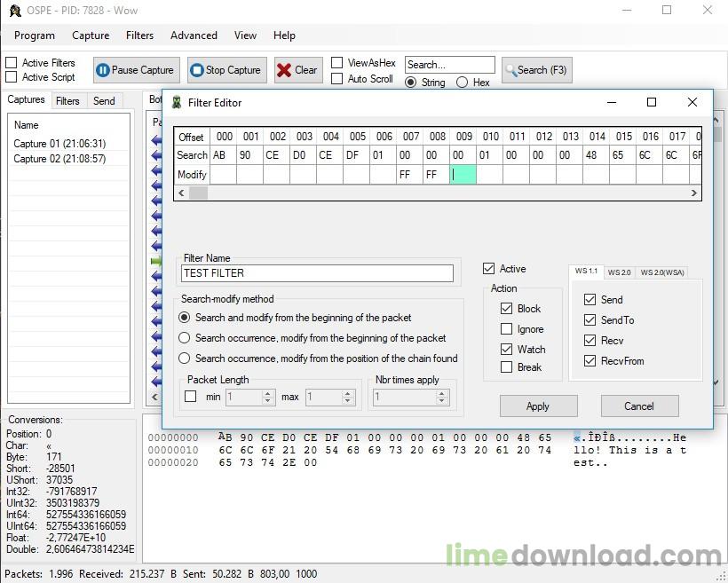Open the Help menu

pos(284,35)
